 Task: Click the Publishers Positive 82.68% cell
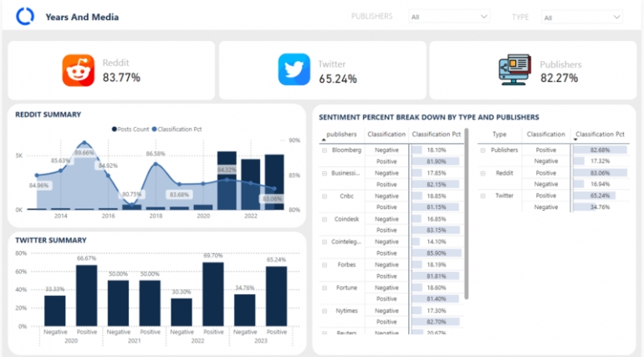pos(600,150)
